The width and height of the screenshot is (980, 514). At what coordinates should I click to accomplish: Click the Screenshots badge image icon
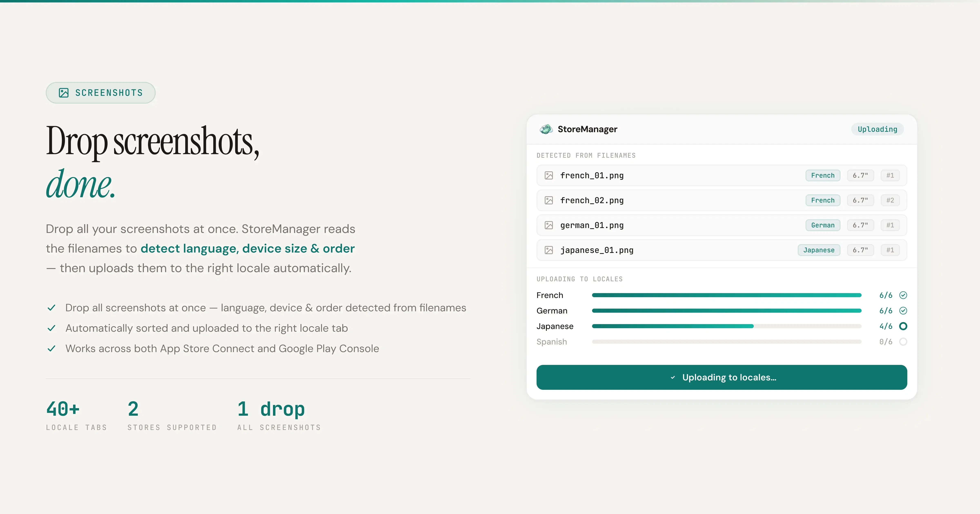(63, 93)
